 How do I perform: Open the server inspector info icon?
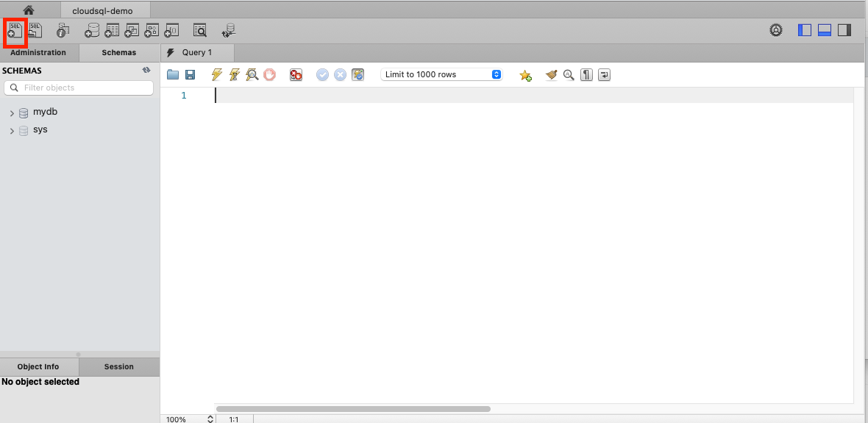[63, 30]
